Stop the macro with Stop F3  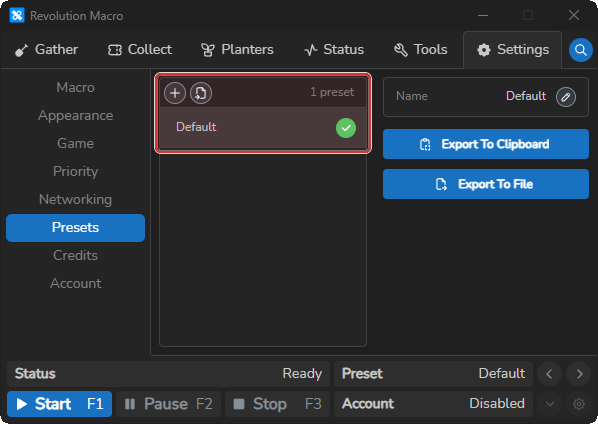(x=278, y=404)
